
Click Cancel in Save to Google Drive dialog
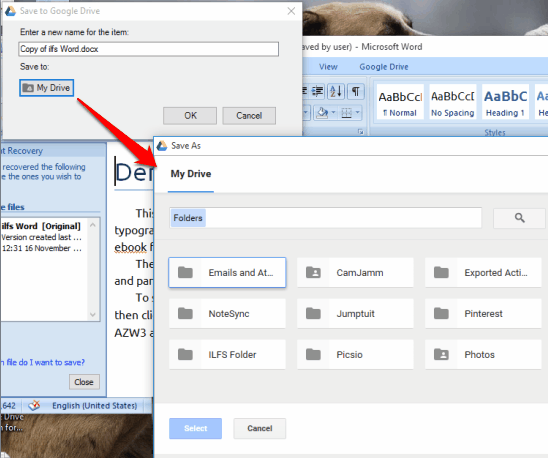click(249, 116)
